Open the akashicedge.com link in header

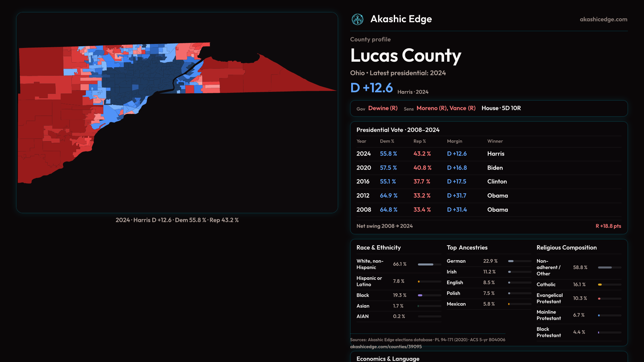[x=603, y=19]
